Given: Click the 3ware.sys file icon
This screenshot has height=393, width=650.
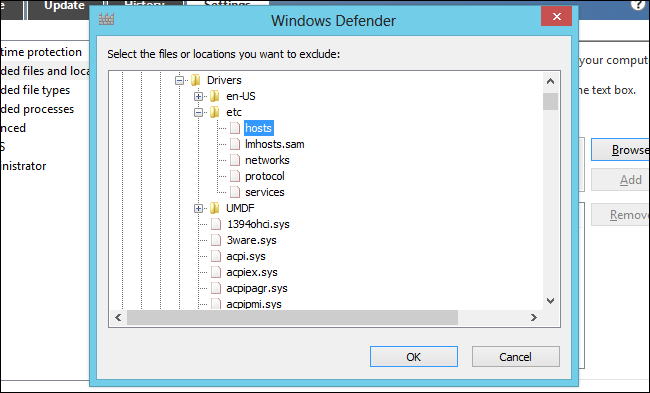Looking at the screenshot, I should pyautogui.click(x=216, y=240).
